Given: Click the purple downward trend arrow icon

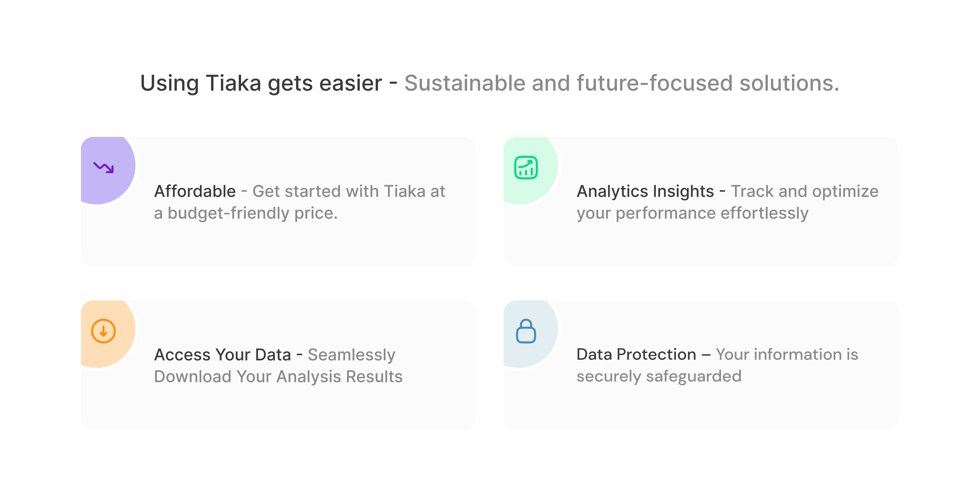Looking at the screenshot, I should coord(103,167).
